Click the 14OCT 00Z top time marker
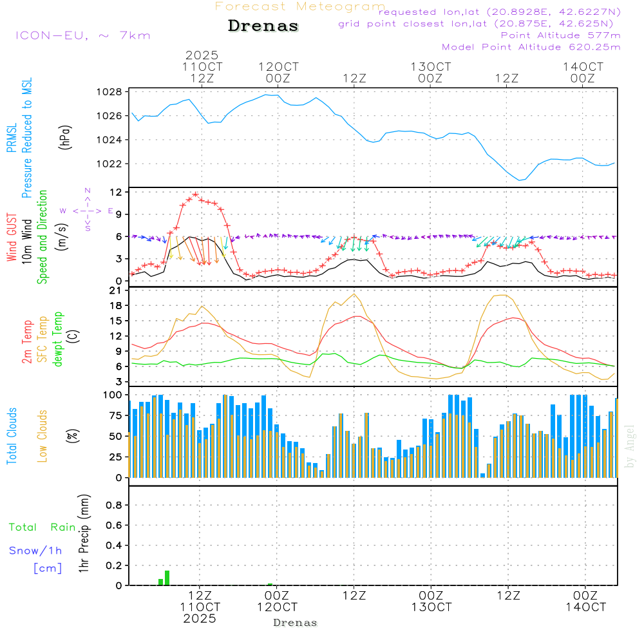Image resolution: width=644 pixels, height=644 pixels. pyautogui.click(x=583, y=72)
